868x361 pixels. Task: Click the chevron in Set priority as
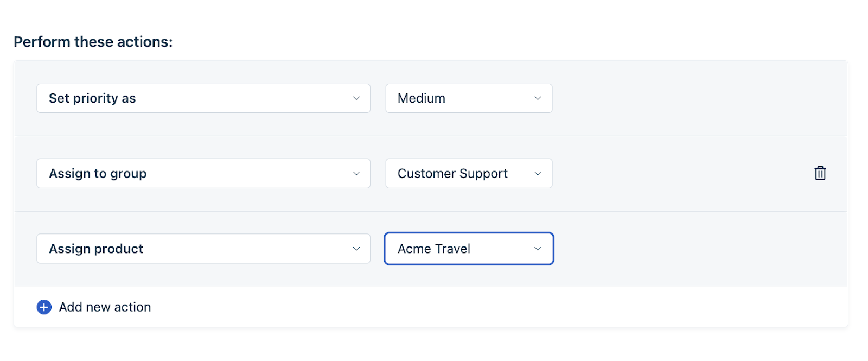356,98
